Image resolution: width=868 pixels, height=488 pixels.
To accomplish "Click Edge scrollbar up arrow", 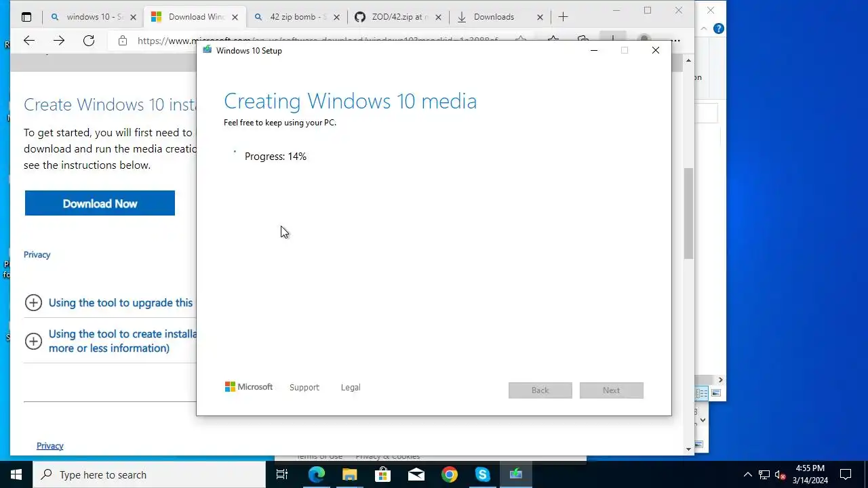I will click(689, 61).
